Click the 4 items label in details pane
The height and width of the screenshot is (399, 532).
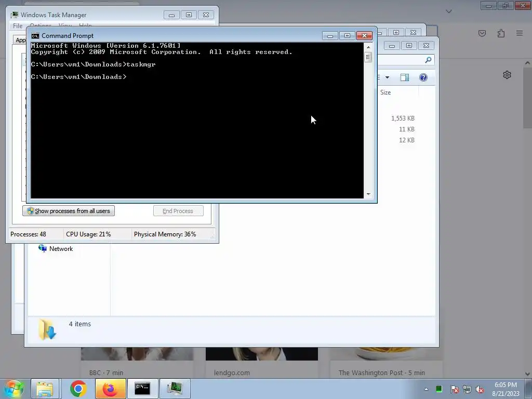click(79, 324)
